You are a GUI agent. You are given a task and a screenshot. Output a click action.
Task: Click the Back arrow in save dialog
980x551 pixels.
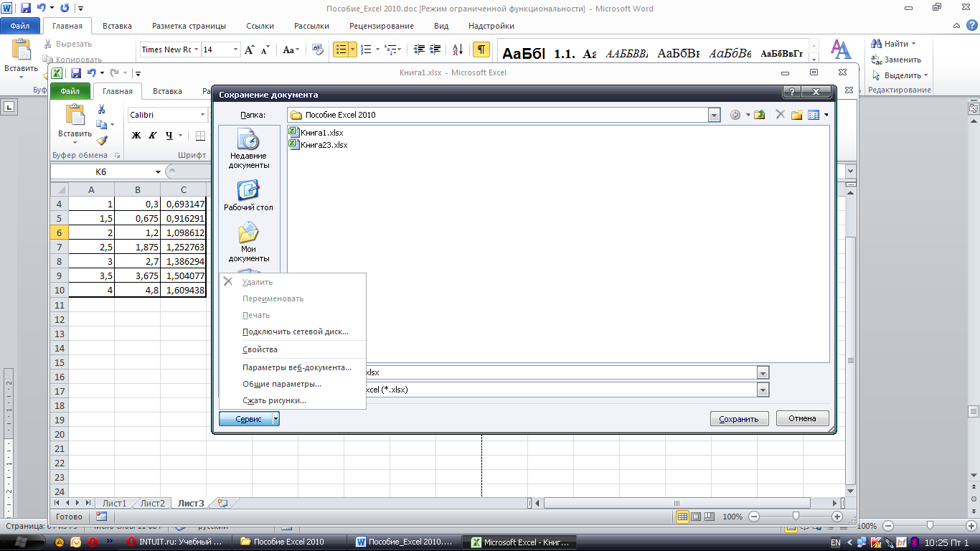pyautogui.click(x=735, y=115)
